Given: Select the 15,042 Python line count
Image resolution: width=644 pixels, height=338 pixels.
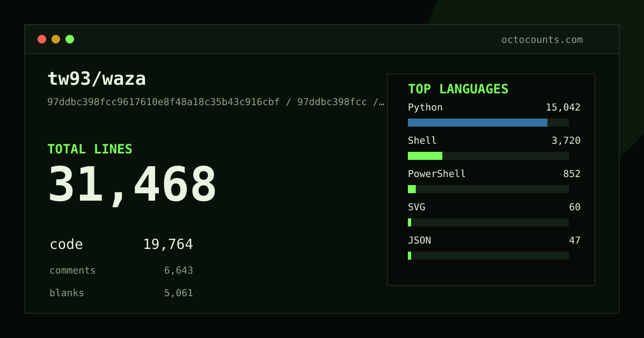Looking at the screenshot, I should click(x=563, y=107).
